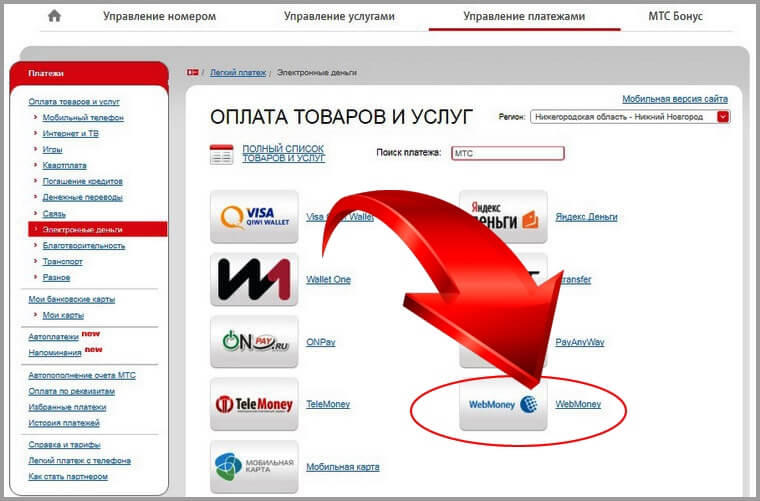This screenshot has height=501, width=760.
Task: Open the Wallet One logo tile
Action: [254, 279]
